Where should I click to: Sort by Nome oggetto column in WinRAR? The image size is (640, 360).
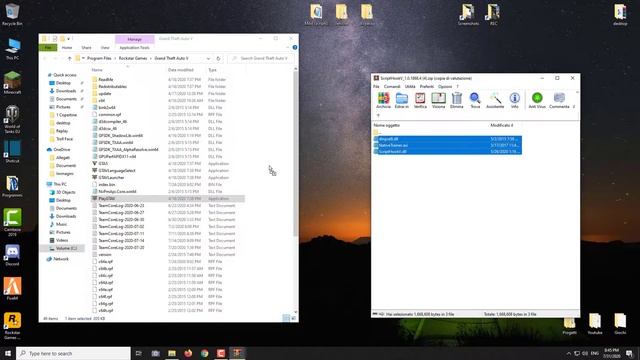point(387,125)
